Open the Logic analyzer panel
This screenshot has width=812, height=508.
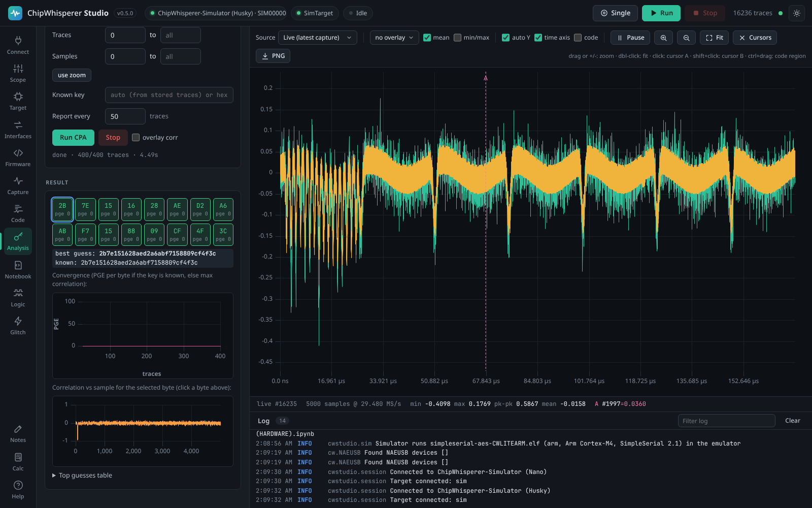pos(18,298)
